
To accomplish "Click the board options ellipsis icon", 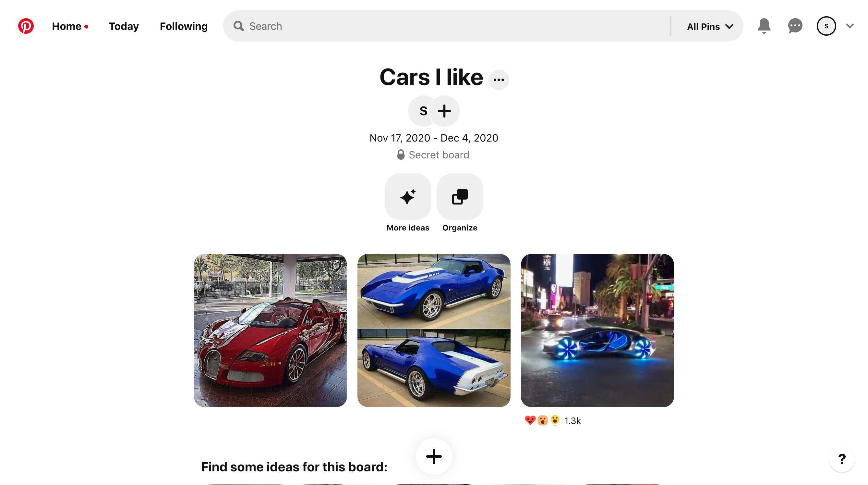I will click(499, 79).
